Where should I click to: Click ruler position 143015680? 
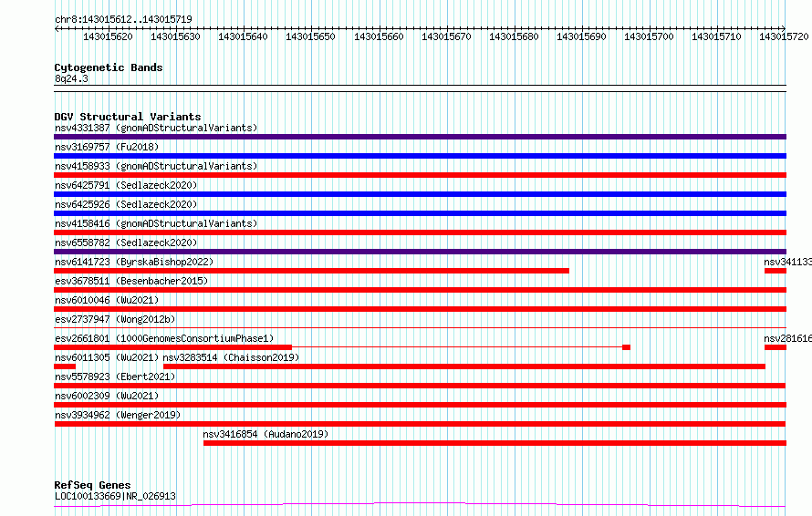point(514,36)
